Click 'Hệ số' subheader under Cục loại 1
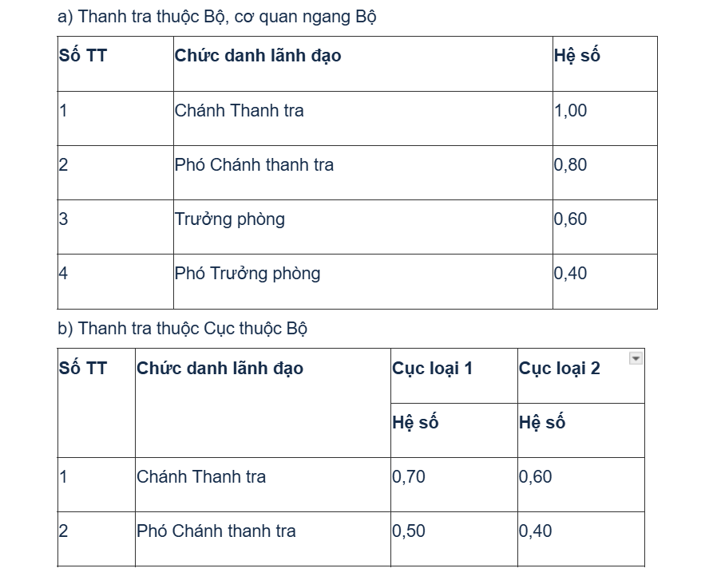Image resolution: width=713 pixels, height=588 pixels. tap(415, 423)
